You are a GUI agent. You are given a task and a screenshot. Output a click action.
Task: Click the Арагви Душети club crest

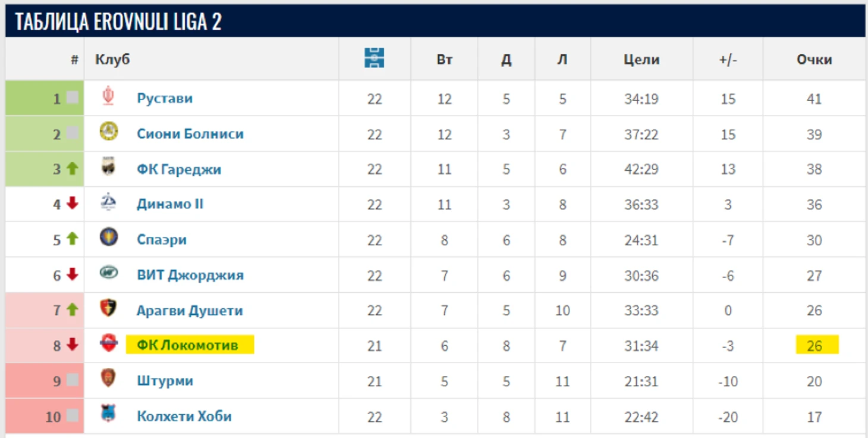[x=109, y=308]
